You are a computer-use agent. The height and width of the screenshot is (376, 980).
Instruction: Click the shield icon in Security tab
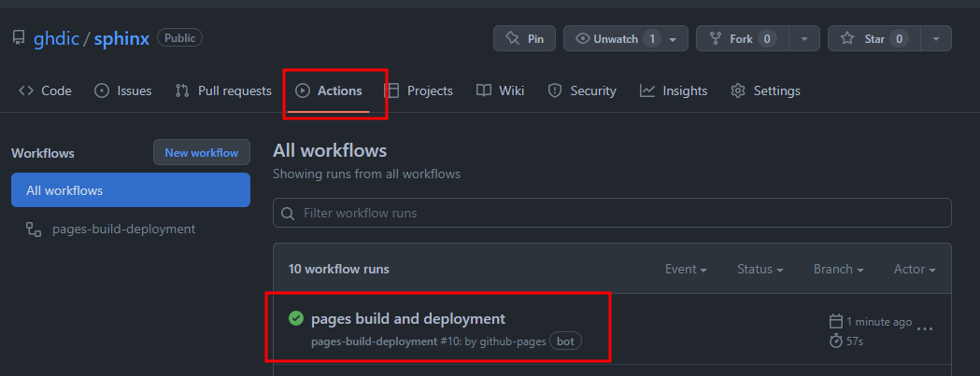pos(554,91)
